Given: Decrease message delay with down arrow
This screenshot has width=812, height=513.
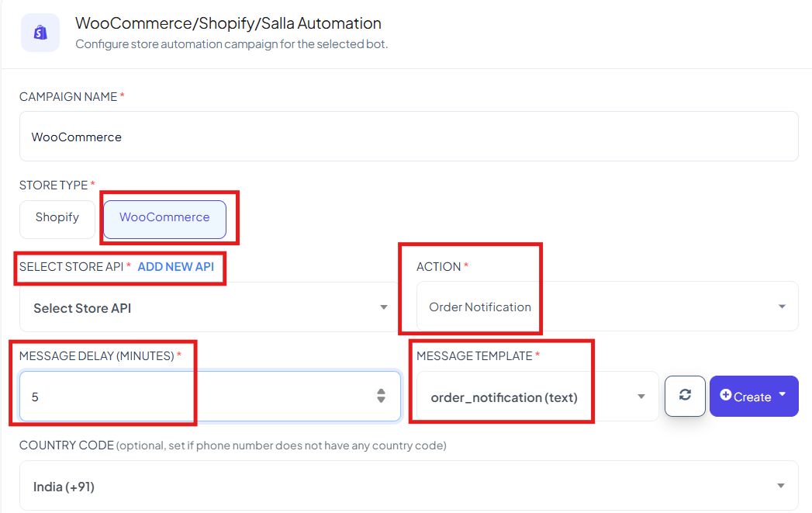Looking at the screenshot, I should (x=381, y=400).
